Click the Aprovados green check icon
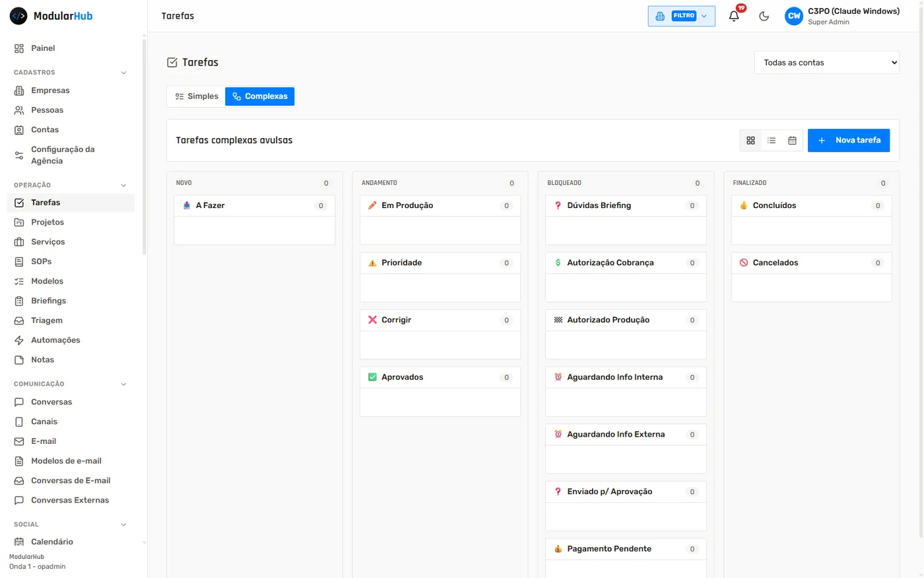924x578 pixels. (x=372, y=377)
